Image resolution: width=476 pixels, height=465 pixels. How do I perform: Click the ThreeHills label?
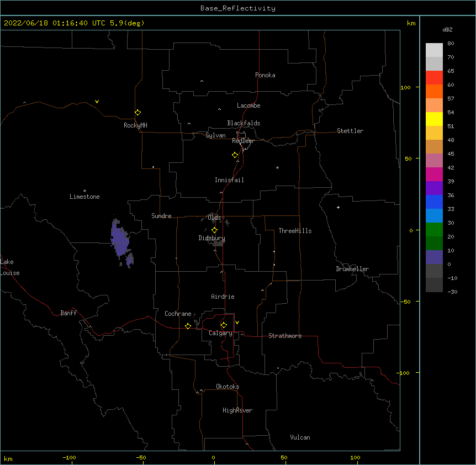point(295,231)
